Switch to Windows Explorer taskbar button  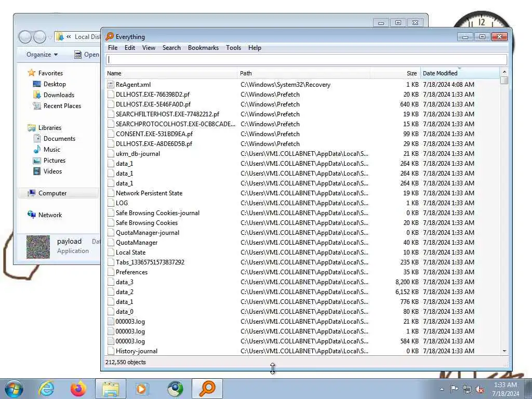coord(111,389)
